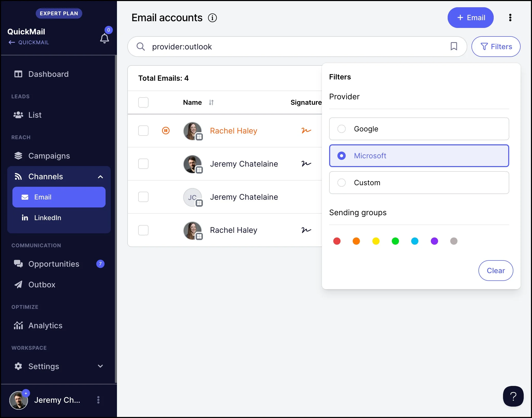Open the help question mark button
The height and width of the screenshot is (418, 532).
coord(513,396)
